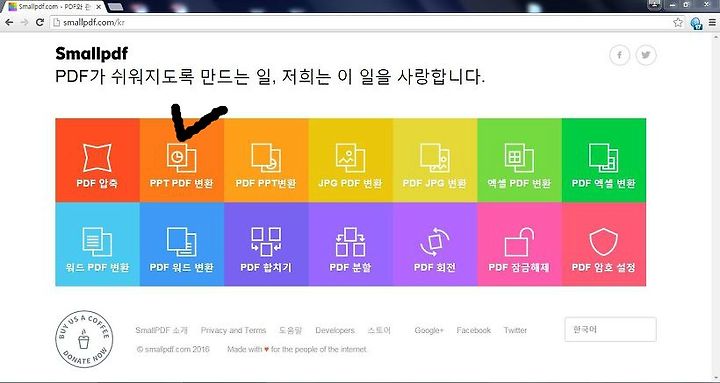Click the SmallPDF 소개 footer link
The image size is (720, 383).
pyautogui.click(x=162, y=330)
